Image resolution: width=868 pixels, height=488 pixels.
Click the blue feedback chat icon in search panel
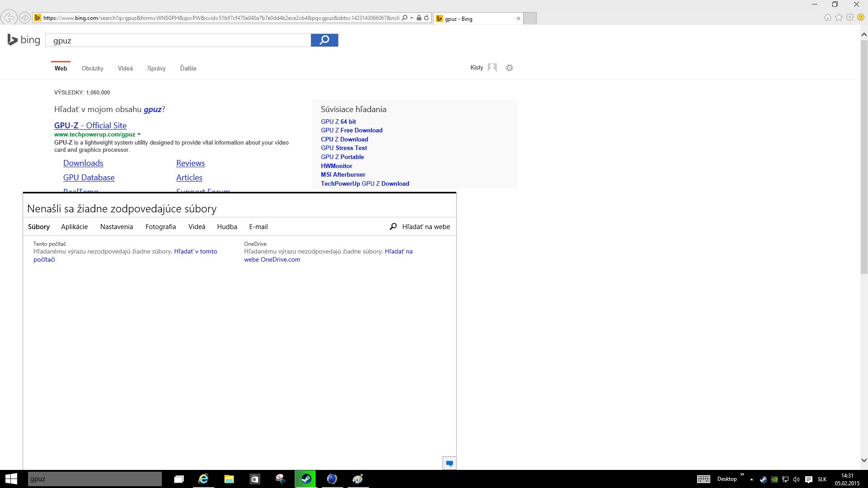point(449,463)
